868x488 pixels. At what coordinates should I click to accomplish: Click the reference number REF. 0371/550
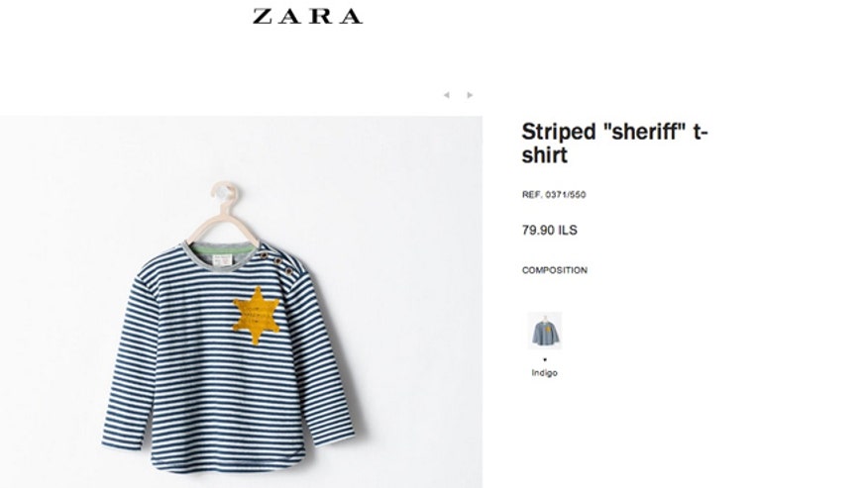pos(554,195)
